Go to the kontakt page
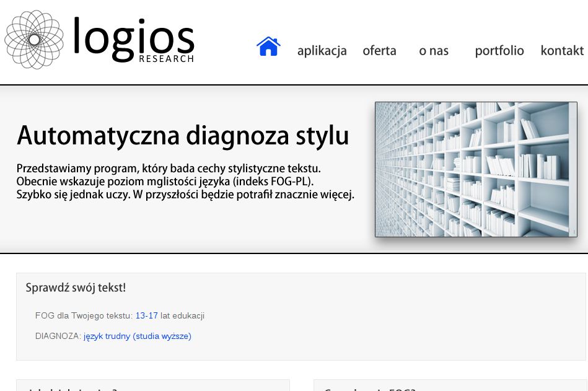This screenshot has height=391, width=588. [562, 50]
